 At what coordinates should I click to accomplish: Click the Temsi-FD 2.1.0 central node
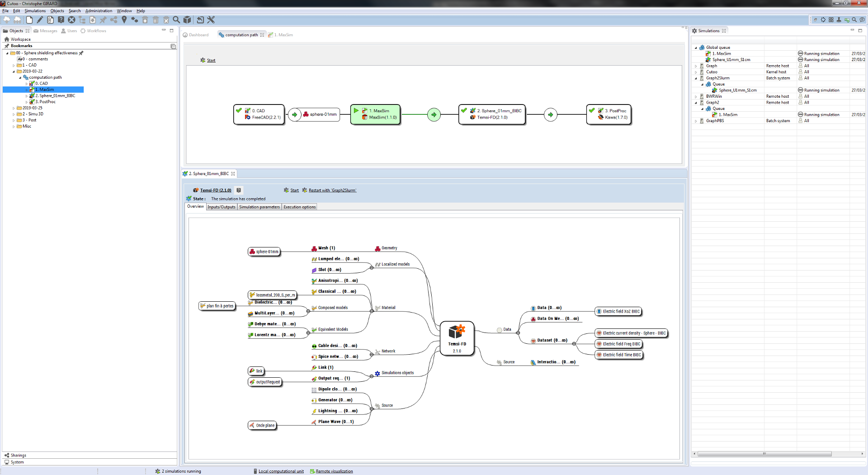coord(457,338)
